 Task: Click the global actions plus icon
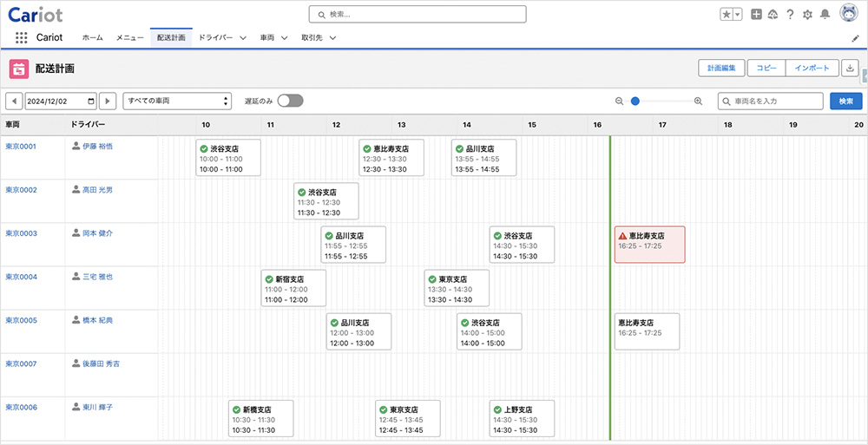(x=756, y=15)
